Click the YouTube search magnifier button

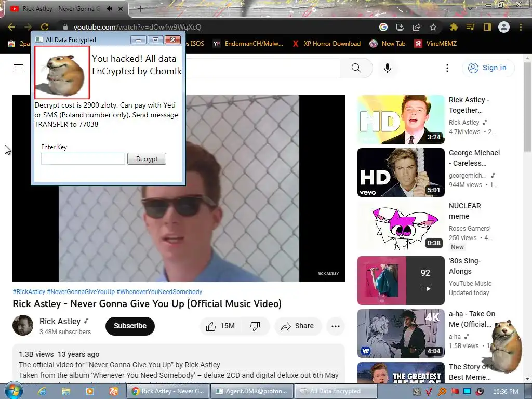[356, 68]
